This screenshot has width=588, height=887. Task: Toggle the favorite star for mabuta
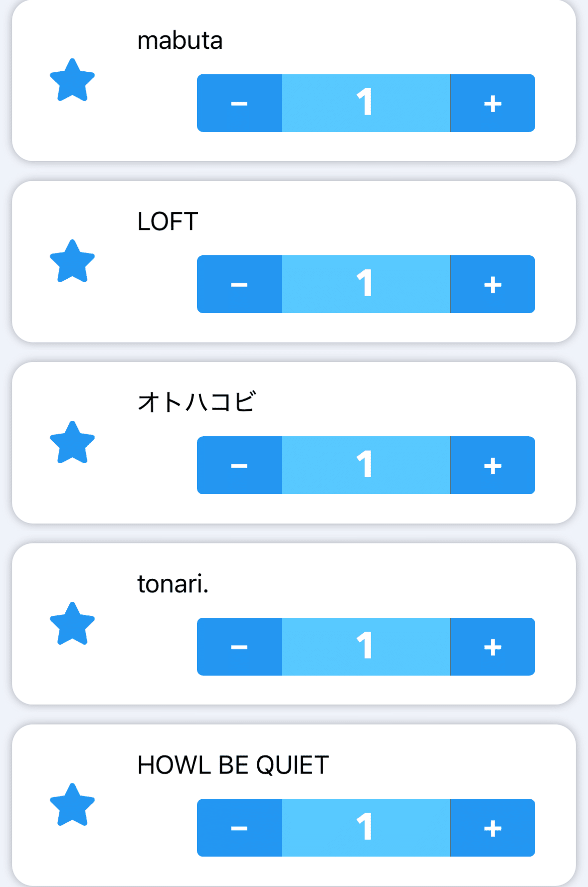[72, 81]
